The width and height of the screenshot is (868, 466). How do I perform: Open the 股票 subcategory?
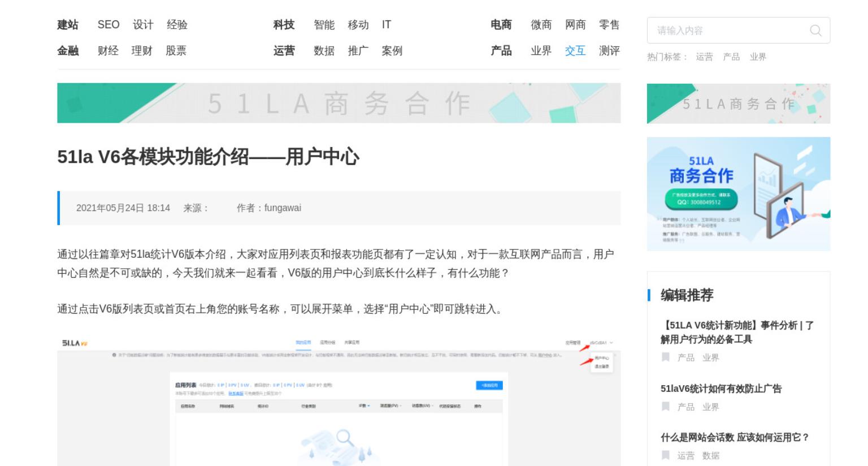coord(176,51)
